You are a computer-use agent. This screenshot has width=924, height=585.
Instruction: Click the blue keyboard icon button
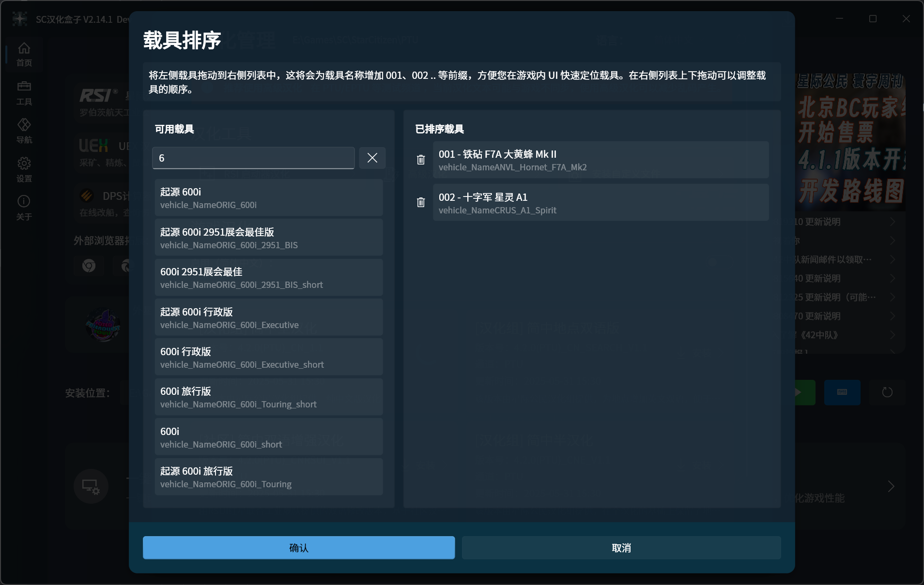[842, 392]
